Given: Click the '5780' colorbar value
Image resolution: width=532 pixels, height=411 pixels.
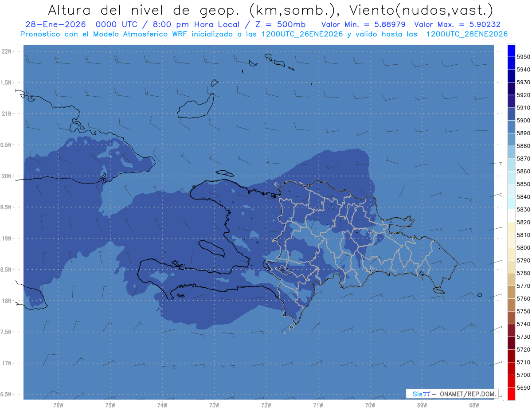Looking at the screenshot, I should point(523,273).
